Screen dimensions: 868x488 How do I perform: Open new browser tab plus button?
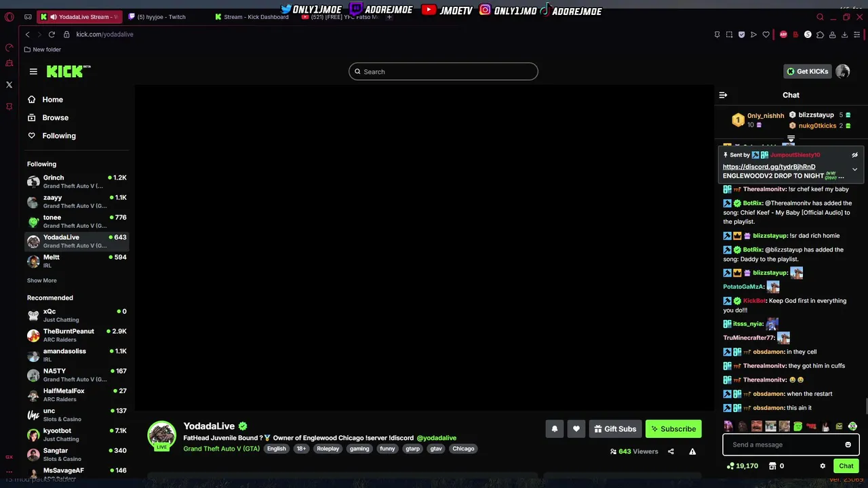pyautogui.click(x=389, y=17)
